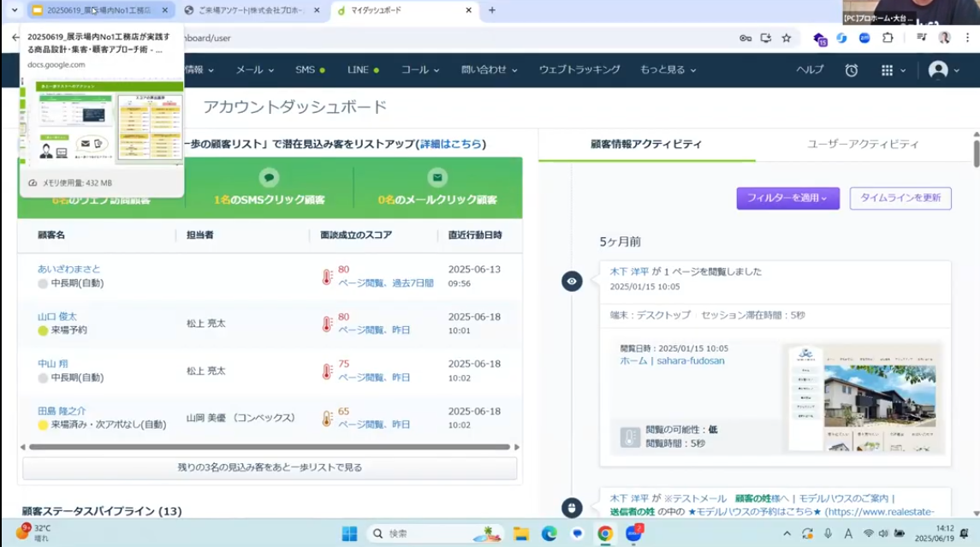This screenshot has height=547, width=980.
Task: Switch to 顧客情報アクティビティ tab
Action: click(x=646, y=145)
